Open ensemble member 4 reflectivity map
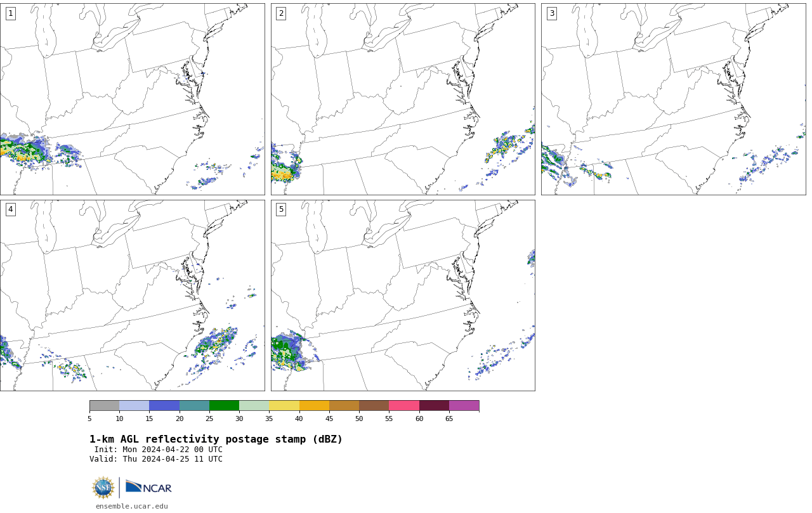The height and width of the screenshot is (513, 812). coord(132,295)
